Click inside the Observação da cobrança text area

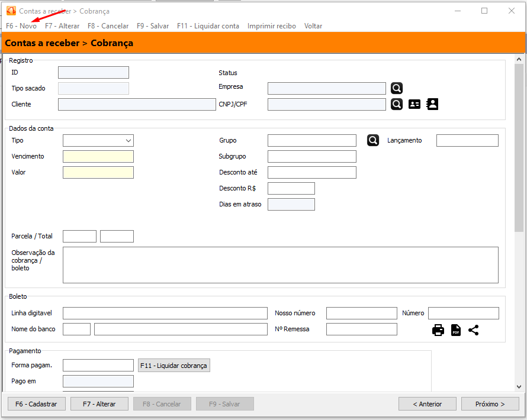[280, 265]
